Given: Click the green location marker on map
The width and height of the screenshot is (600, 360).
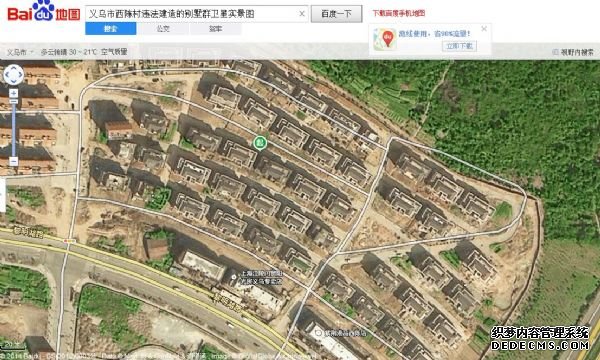Looking at the screenshot, I should pos(260,143).
